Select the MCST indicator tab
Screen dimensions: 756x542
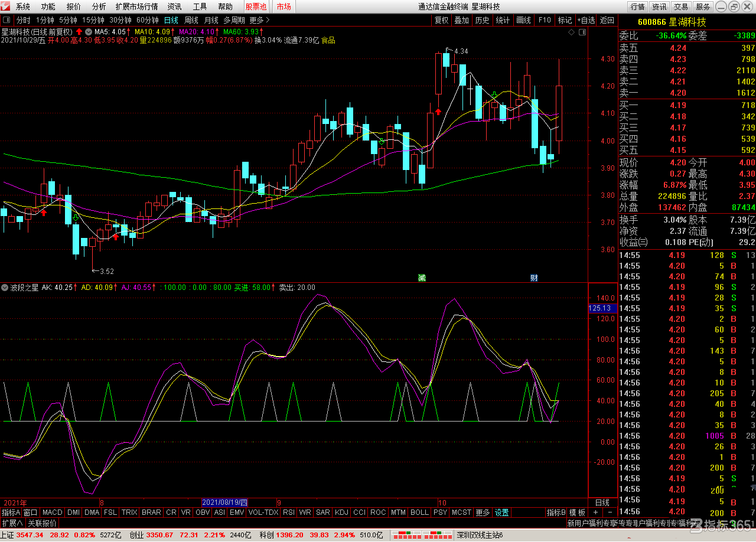pyautogui.click(x=461, y=512)
